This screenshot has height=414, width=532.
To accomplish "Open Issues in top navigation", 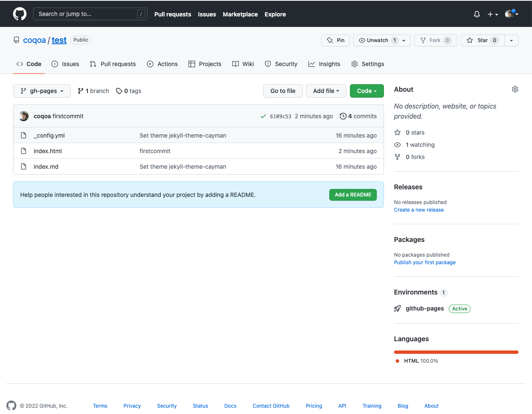I will click(x=207, y=14).
